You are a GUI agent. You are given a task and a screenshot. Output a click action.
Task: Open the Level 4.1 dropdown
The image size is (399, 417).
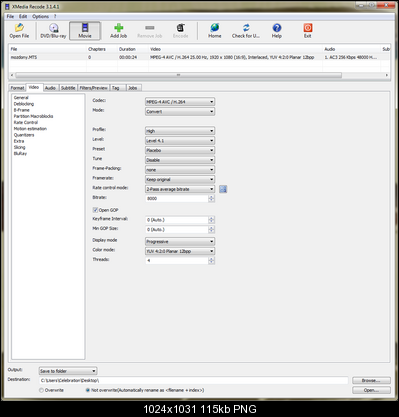click(x=180, y=141)
